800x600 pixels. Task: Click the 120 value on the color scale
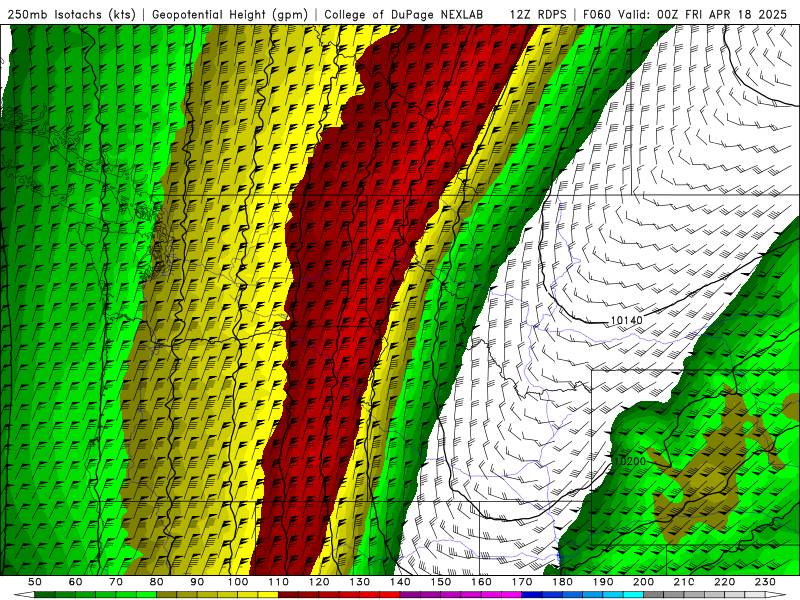tap(319, 582)
